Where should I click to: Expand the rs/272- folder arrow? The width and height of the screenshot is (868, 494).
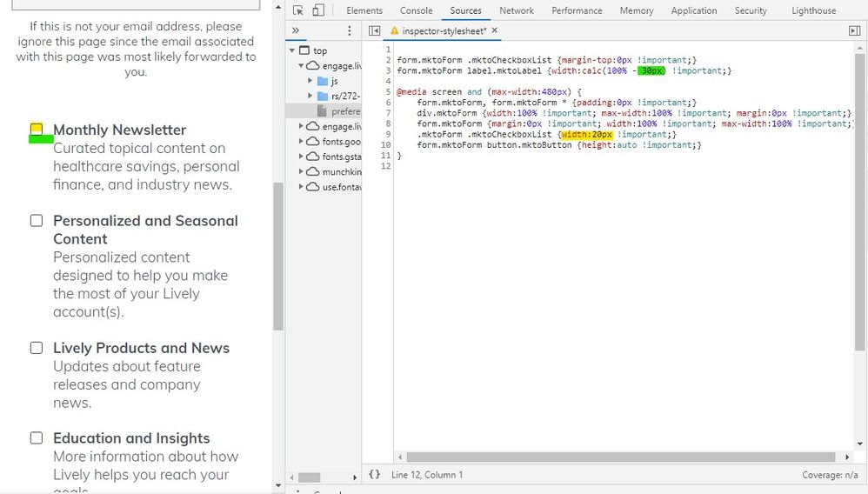[x=310, y=96]
